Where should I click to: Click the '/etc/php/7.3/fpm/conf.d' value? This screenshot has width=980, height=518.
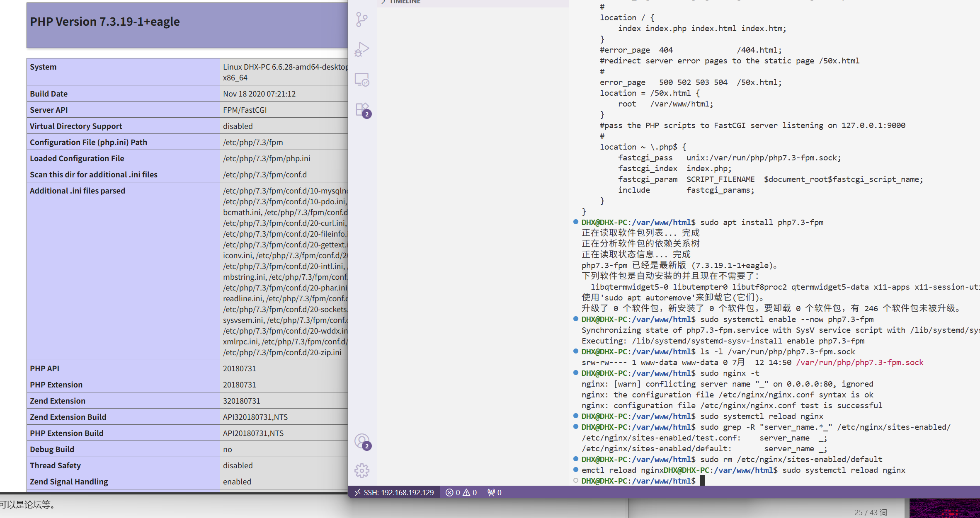tap(265, 174)
